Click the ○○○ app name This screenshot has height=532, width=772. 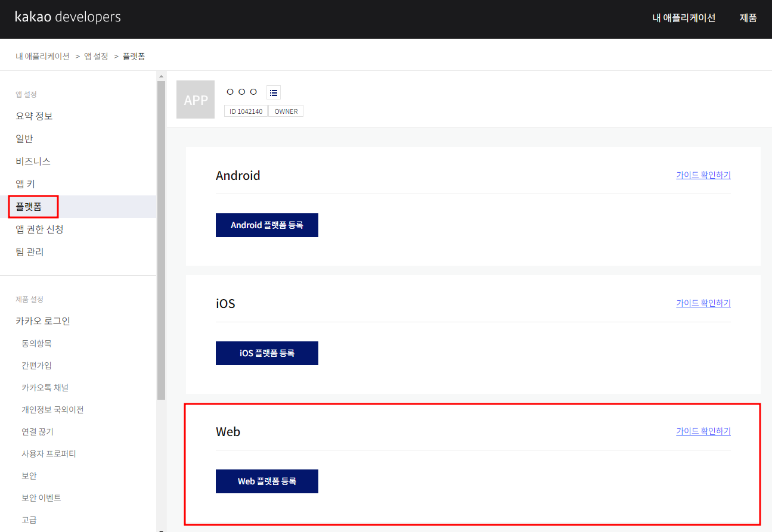click(x=242, y=92)
